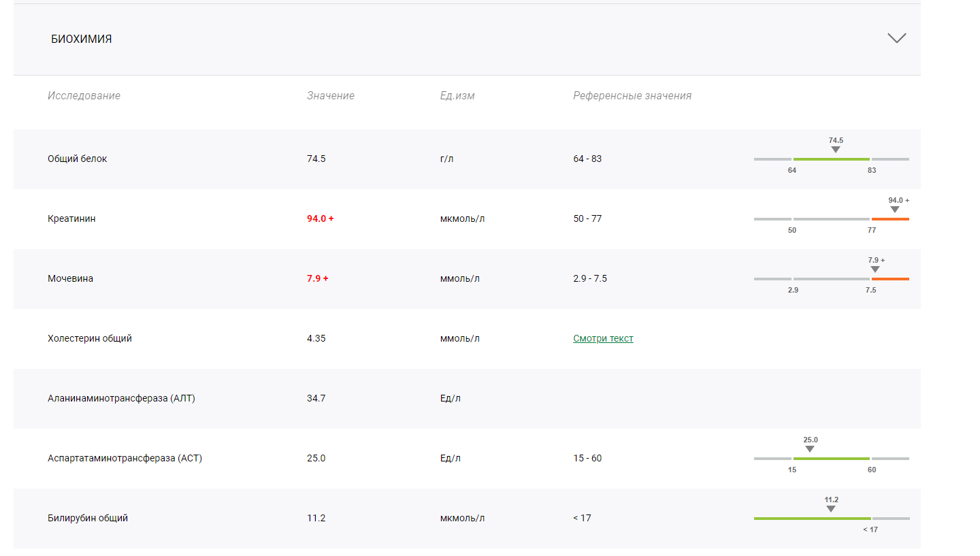
Task: Collapse the БИОХИМИЯ section with the chevron
Action: click(896, 38)
